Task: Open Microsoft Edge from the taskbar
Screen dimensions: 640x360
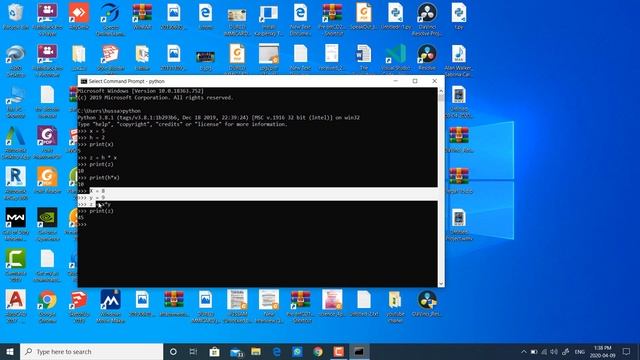Action: click(277, 351)
